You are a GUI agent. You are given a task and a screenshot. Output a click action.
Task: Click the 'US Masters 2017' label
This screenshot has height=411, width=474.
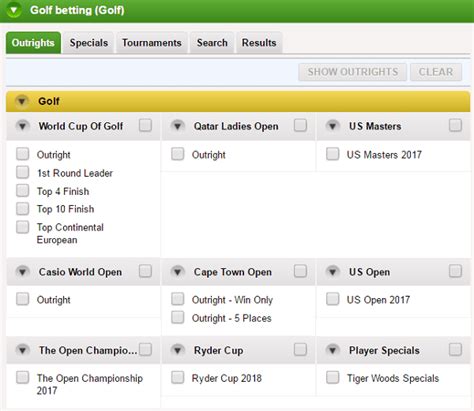(x=384, y=155)
